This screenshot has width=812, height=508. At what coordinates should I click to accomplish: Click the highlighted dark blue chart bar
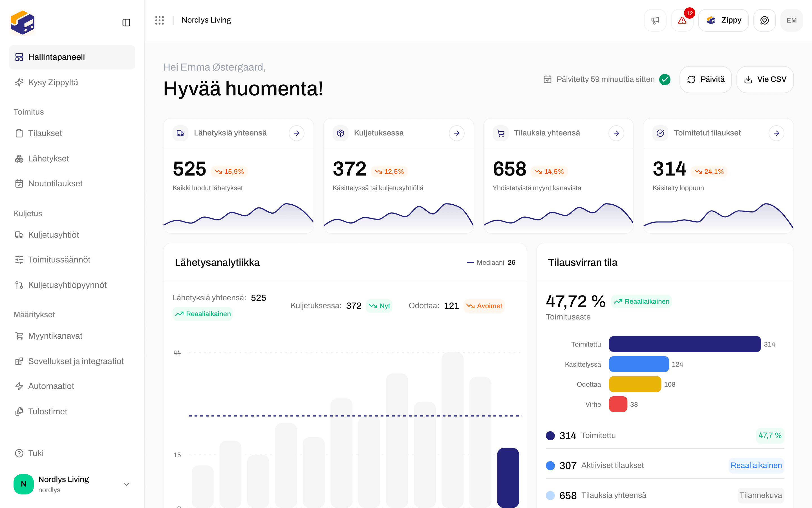click(x=508, y=478)
